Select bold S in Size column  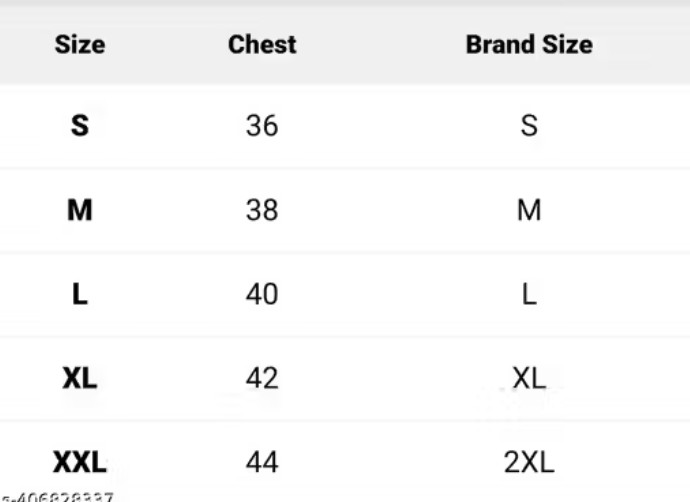click(x=79, y=126)
